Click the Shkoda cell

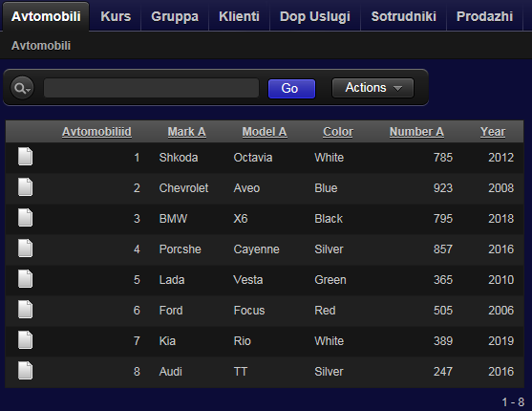pyautogui.click(x=179, y=158)
